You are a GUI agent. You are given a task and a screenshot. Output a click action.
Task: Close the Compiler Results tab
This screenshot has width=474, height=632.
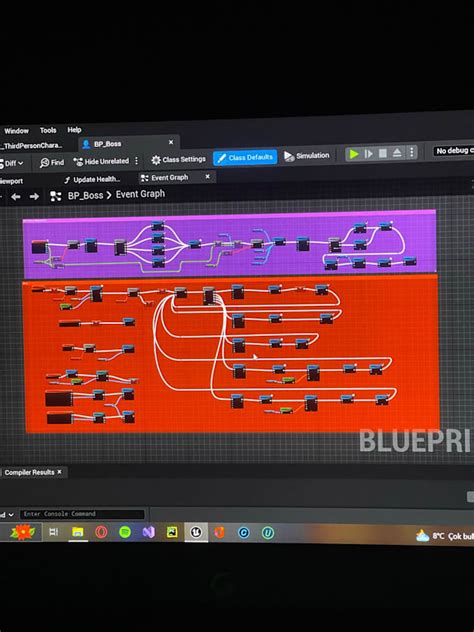pyautogui.click(x=60, y=472)
